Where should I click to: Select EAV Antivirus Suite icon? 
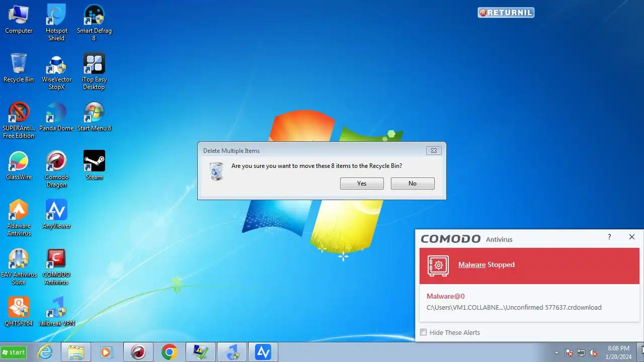(19, 266)
